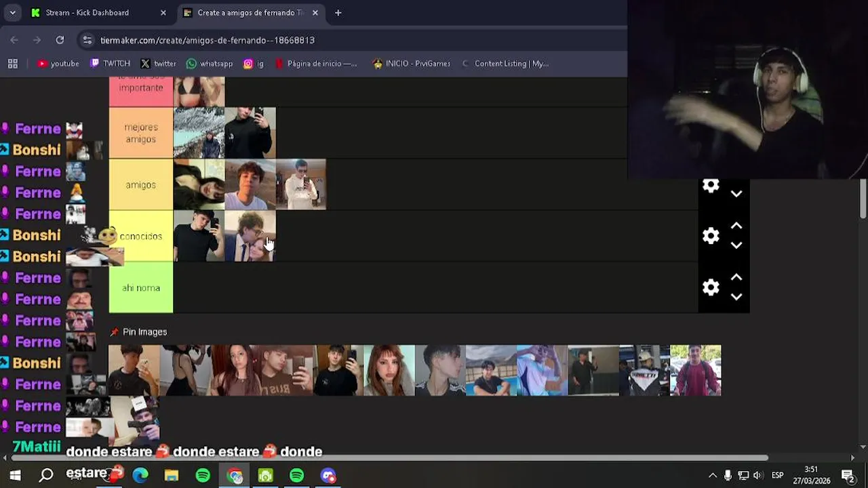Open File Explorer from taskbar
The height and width of the screenshot is (488, 868).
point(172,475)
